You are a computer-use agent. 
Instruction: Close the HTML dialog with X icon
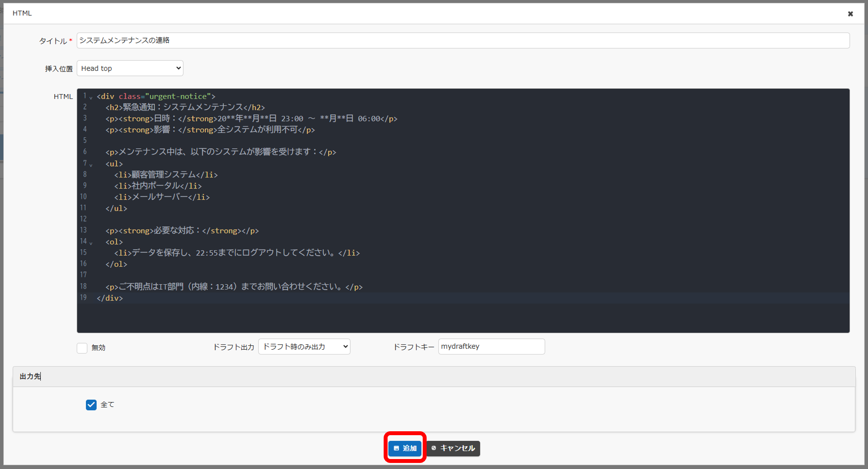tap(850, 14)
